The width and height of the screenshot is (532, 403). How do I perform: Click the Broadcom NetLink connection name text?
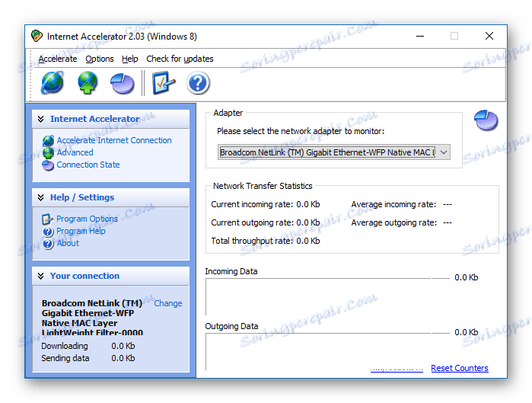[x=92, y=318]
